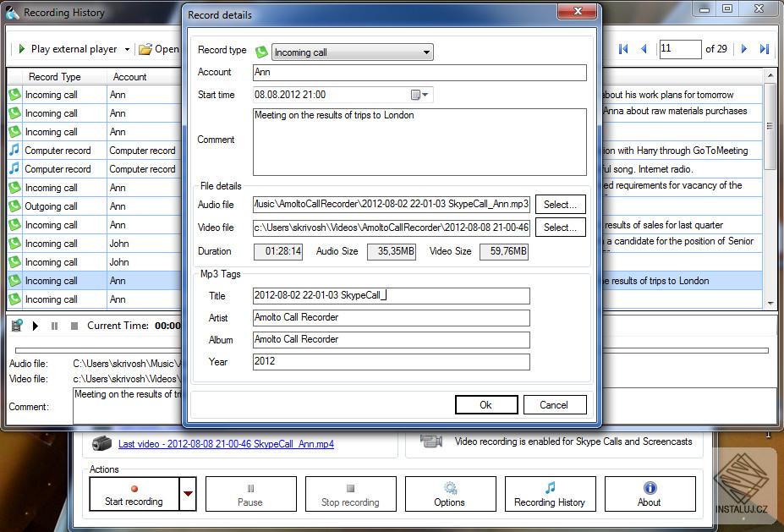Screen dimensions: 784x532
Task: Click the Artist field in Mp3 Tags
Action: click(x=392, y=317)
